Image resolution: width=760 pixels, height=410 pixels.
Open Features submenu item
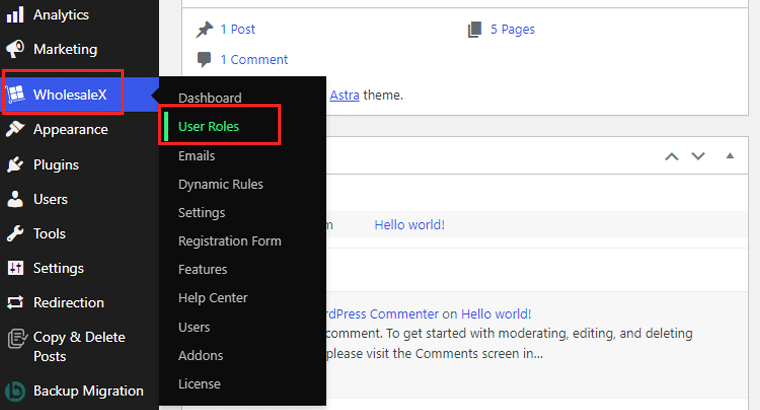[202, 269]
